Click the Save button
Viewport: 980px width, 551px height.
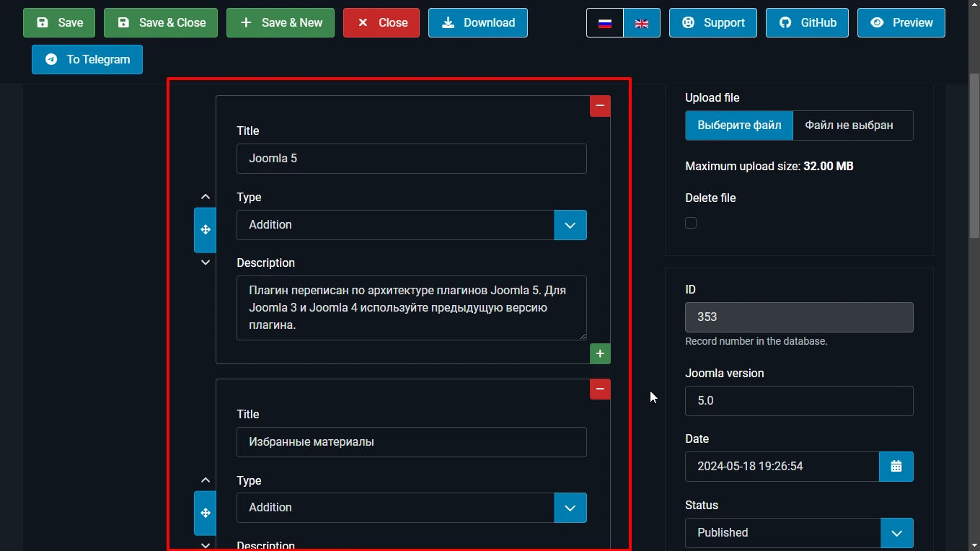(x=59, y=23)
